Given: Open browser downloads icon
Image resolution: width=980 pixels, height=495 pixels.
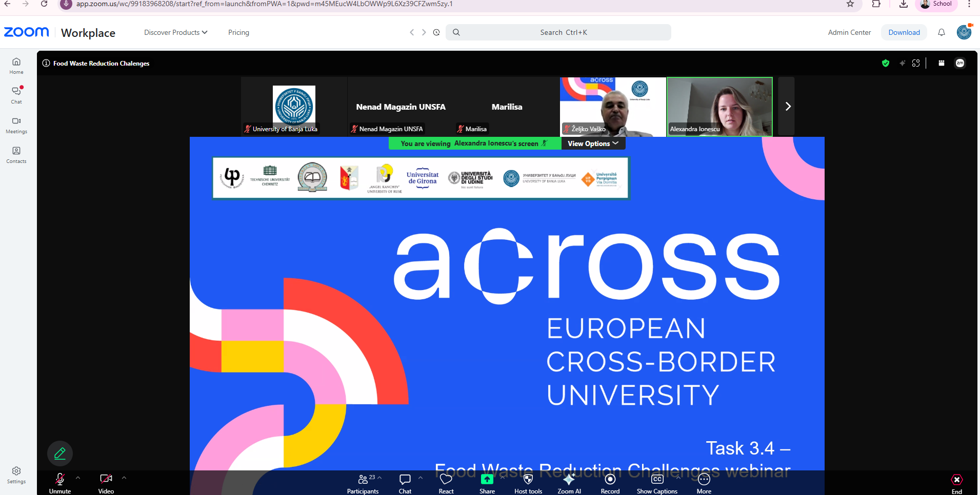Looking at the screenshot, I should 904,4.
